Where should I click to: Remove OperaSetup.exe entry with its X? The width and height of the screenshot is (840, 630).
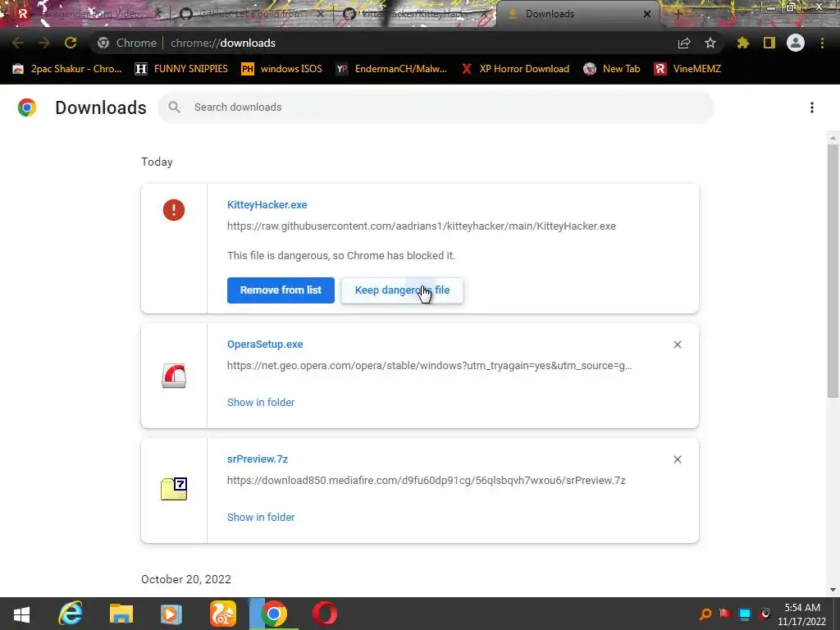[x=677, y=345]
